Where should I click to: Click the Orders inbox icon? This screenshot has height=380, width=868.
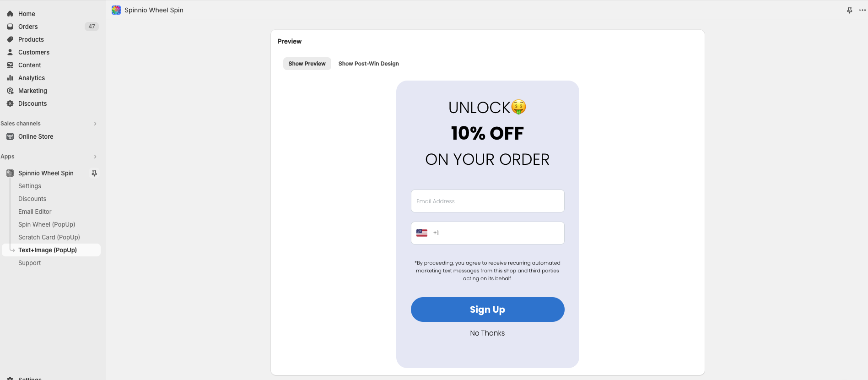pos(10,27)
